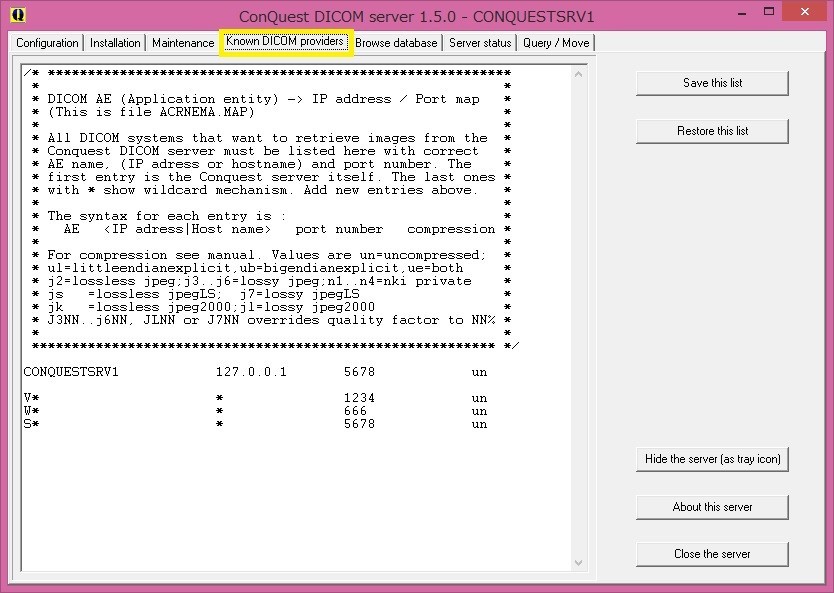834x593 pixels.
Task: Click the empty text area below S* entry
Action: (x=296, y=500)
